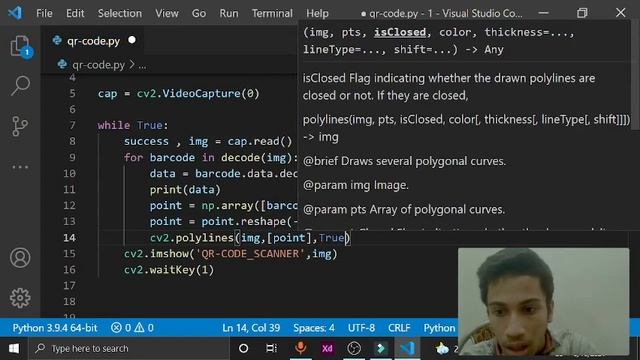Click the scrollbar in the signature help popup
This screenshot has width=640, height=360.
635,76
